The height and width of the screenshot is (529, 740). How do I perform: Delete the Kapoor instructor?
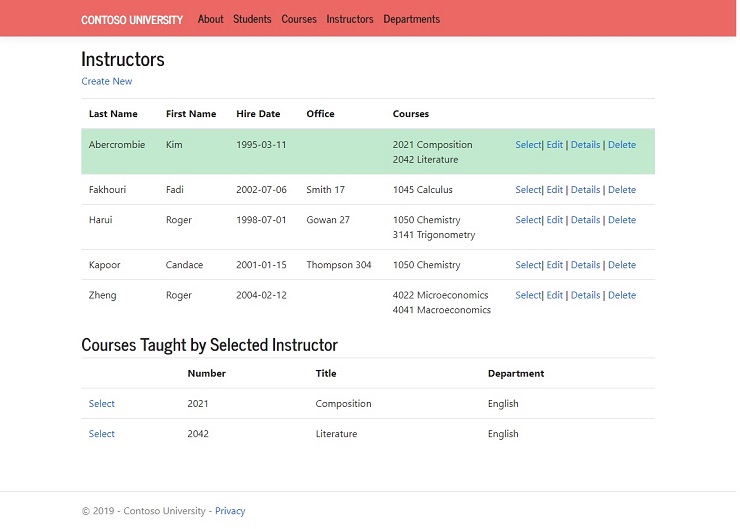pos(622,265)
